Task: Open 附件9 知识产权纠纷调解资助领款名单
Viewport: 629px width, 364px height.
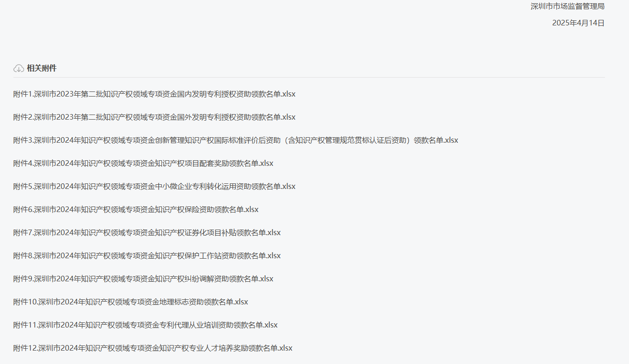Action: coord(143,279)
